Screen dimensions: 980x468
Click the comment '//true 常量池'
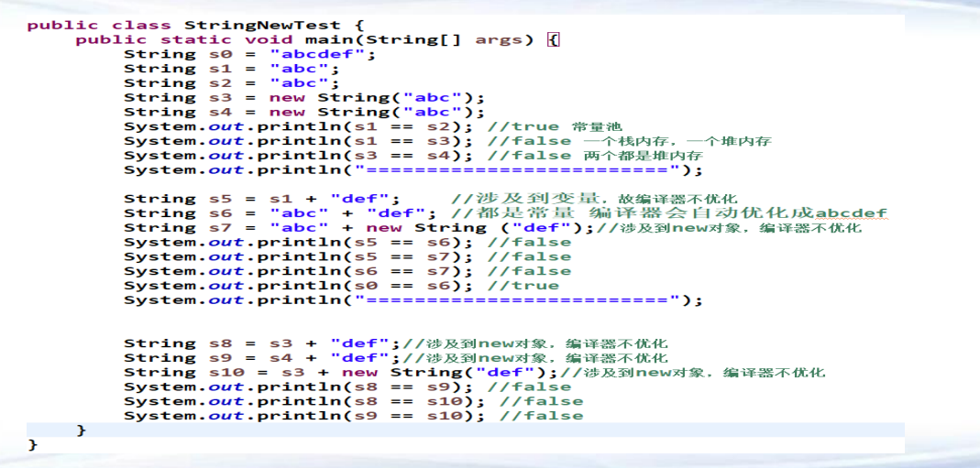[555, 126]
